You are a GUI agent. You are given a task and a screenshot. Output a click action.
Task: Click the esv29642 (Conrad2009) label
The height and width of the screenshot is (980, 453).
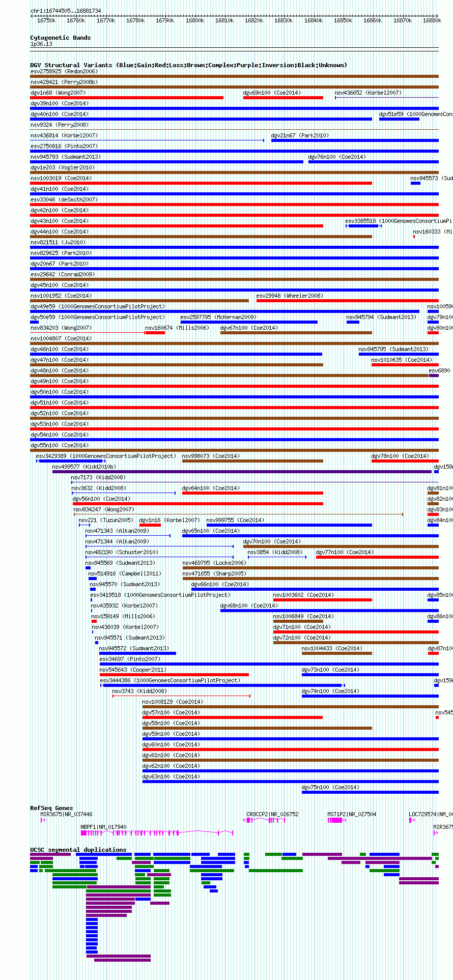coord(63,274)
